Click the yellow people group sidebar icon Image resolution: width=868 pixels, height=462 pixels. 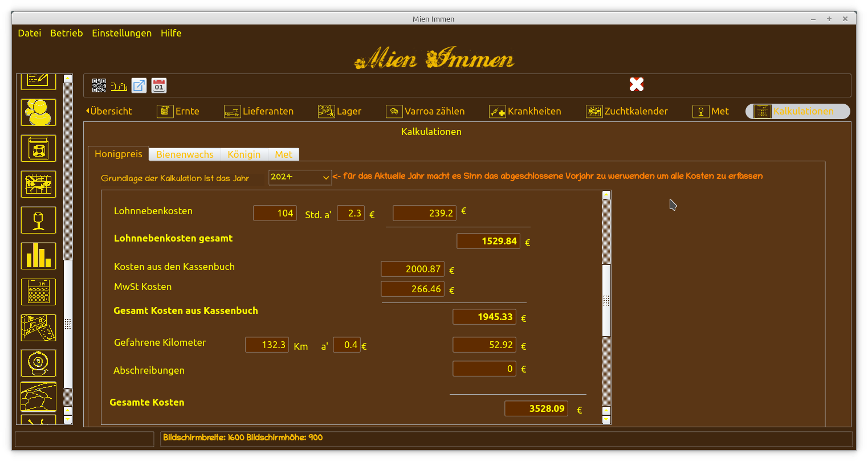(39, 112)
